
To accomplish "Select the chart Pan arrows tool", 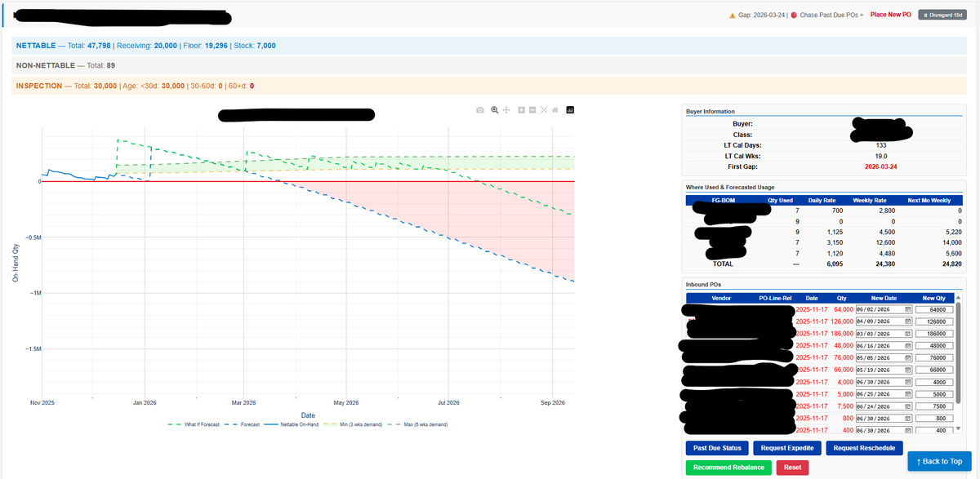I will pos(506,109).
